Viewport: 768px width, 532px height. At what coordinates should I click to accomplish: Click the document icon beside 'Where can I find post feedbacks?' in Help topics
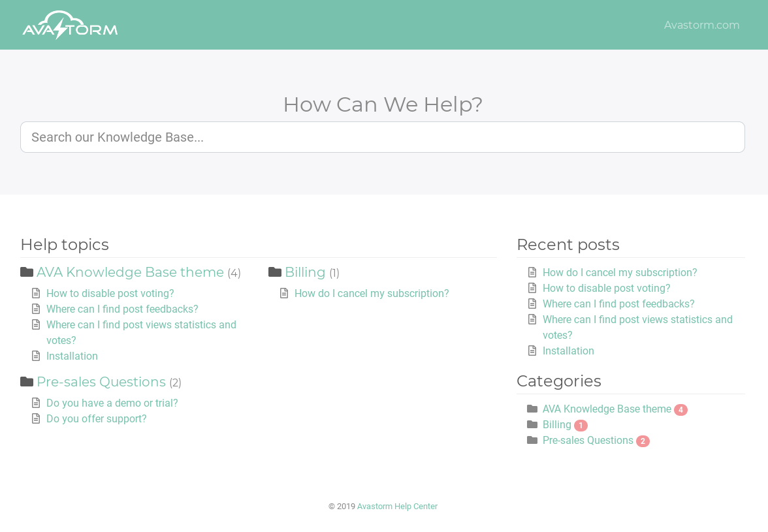36,309
